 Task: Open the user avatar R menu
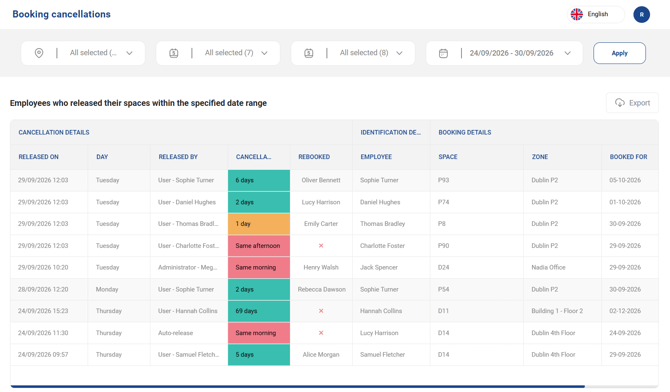pos(641,15)
